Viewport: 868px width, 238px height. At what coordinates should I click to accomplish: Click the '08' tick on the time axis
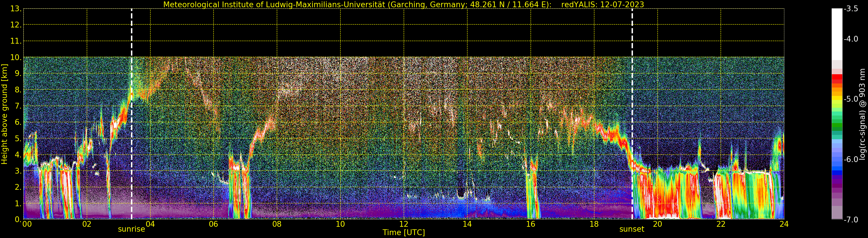[277, 224]
